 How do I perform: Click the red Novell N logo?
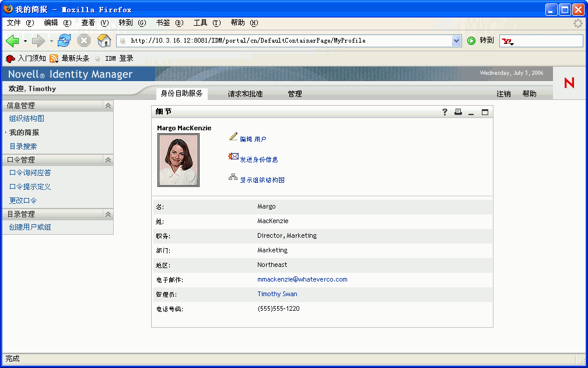tap(569, 83)
